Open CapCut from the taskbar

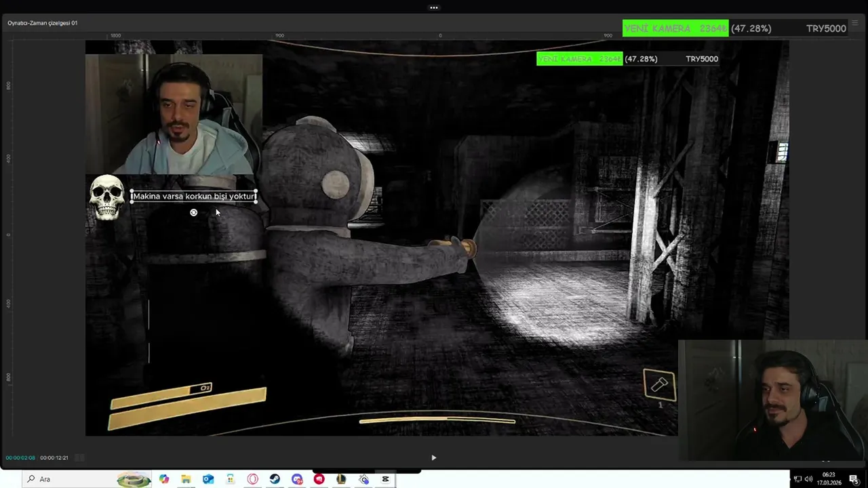pos(386,479)
